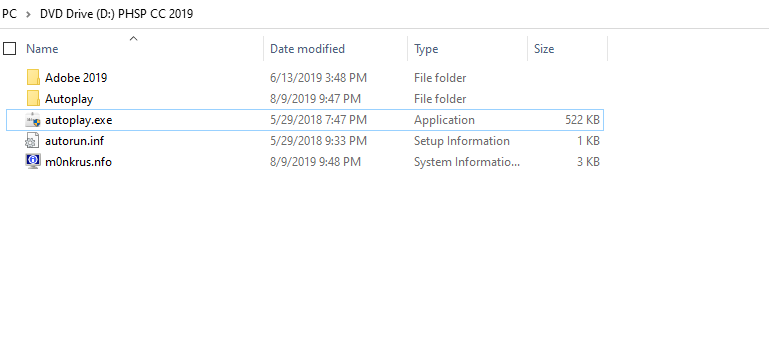Click the Adobe 2019 folder name
This screenshot has height=362, width=769.
point(76,78)
